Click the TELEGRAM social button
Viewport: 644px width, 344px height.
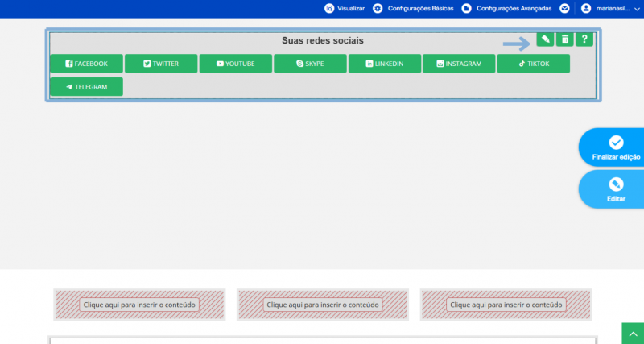[86, 87]
